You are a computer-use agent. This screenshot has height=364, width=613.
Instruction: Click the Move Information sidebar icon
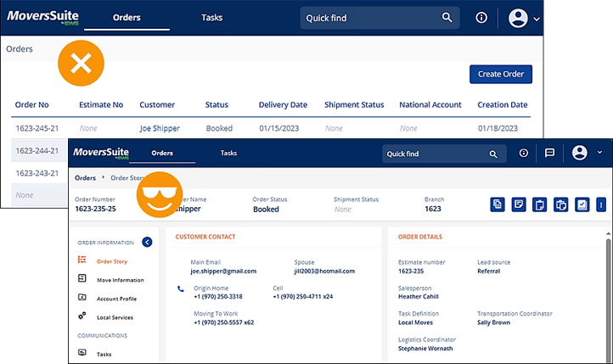pyautogui.click(x=82, y=278)
